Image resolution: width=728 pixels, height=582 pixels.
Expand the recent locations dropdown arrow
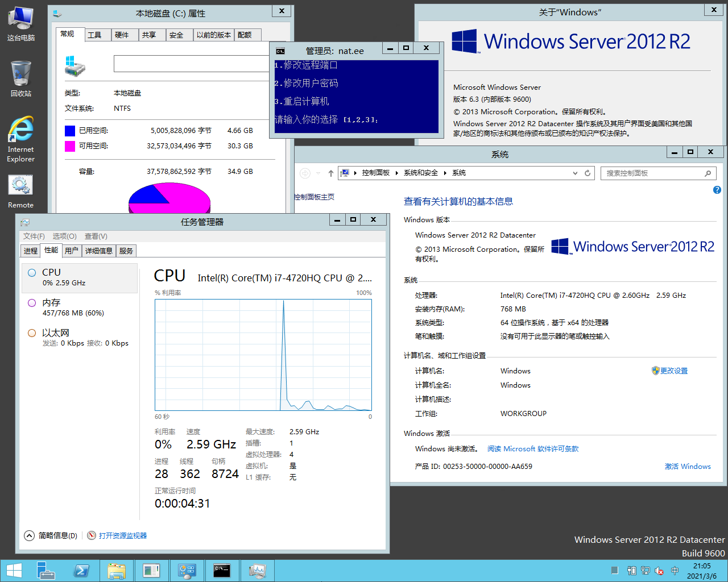coord(318,173)
